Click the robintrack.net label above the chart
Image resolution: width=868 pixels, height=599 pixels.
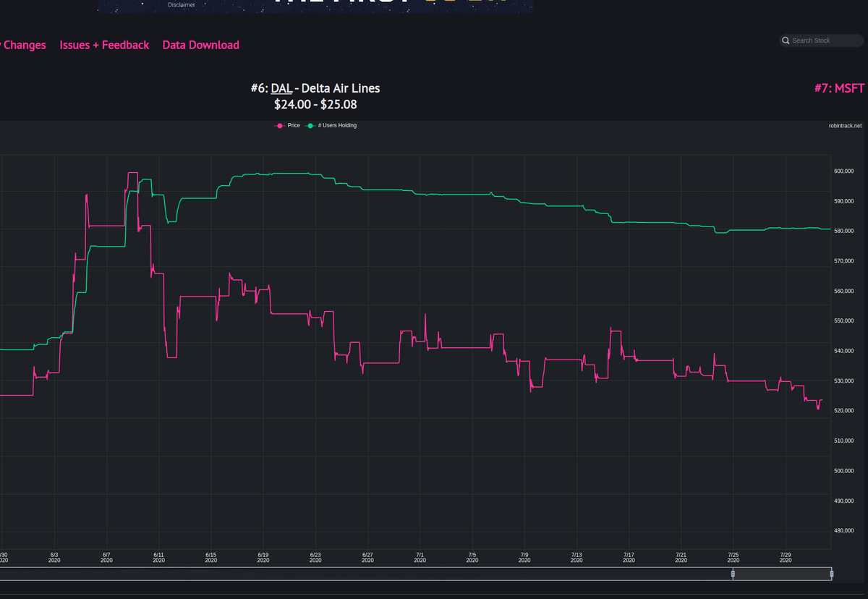pos(846,126)
